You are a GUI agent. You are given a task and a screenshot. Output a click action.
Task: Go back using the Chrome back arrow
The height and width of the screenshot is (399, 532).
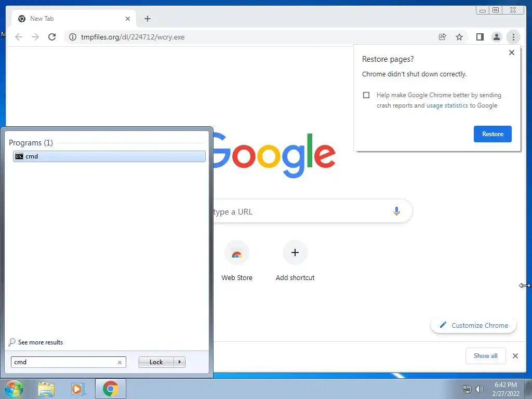19,37
